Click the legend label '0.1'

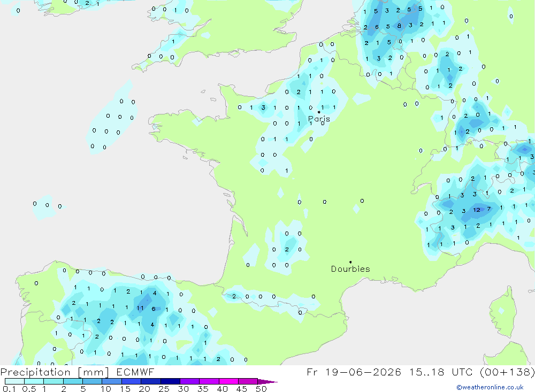click(x=9, y=389)
